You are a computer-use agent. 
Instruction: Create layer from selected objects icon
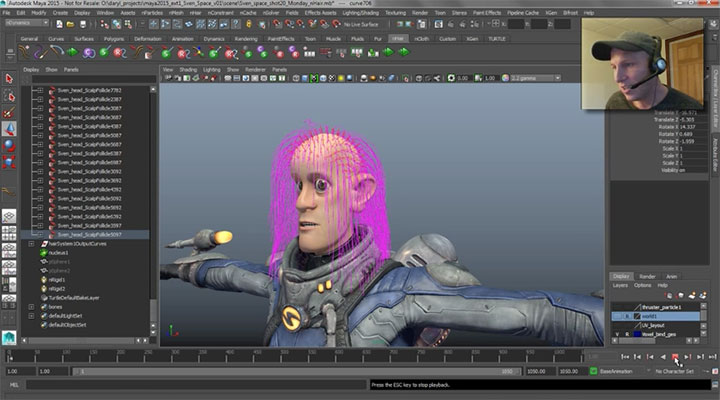703,295
